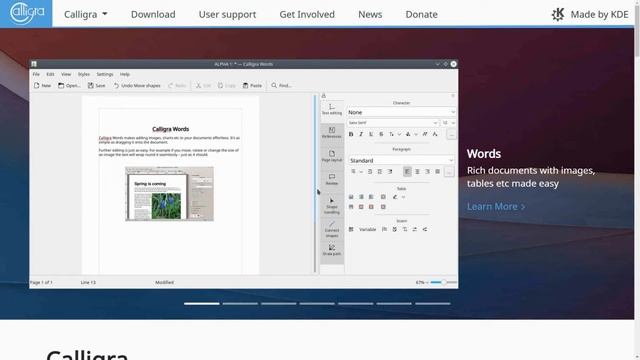Image resolution: width=640 pixels, height=360 pixels.
Task: Open the Get Involved page
Action: tap(307, 14)
